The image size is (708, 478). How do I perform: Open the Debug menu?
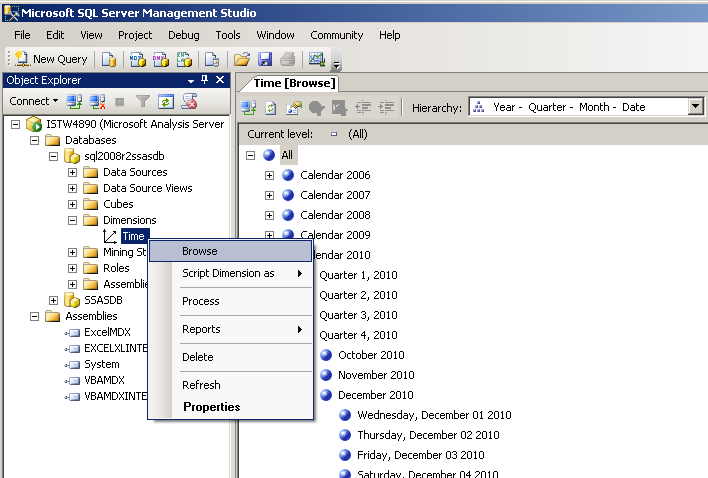[184, 35]
